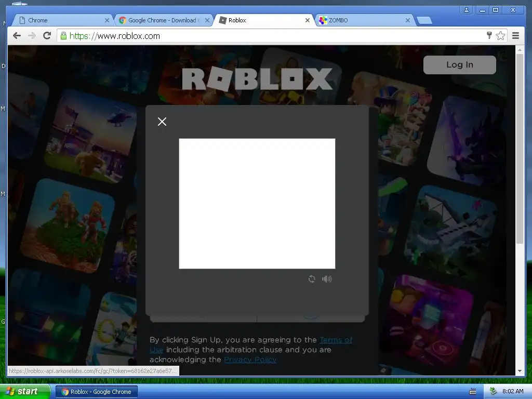Click the browser Forward arrow
The height and width of the screenshot is (399, 532).
(32, 36)
